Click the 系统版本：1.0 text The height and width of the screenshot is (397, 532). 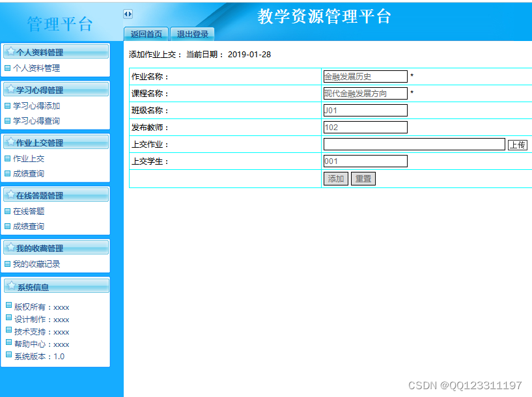[39, 356]
